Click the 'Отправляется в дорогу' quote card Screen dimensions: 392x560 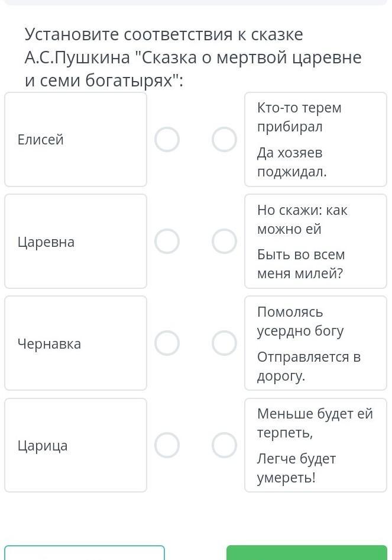pos(316,343)
